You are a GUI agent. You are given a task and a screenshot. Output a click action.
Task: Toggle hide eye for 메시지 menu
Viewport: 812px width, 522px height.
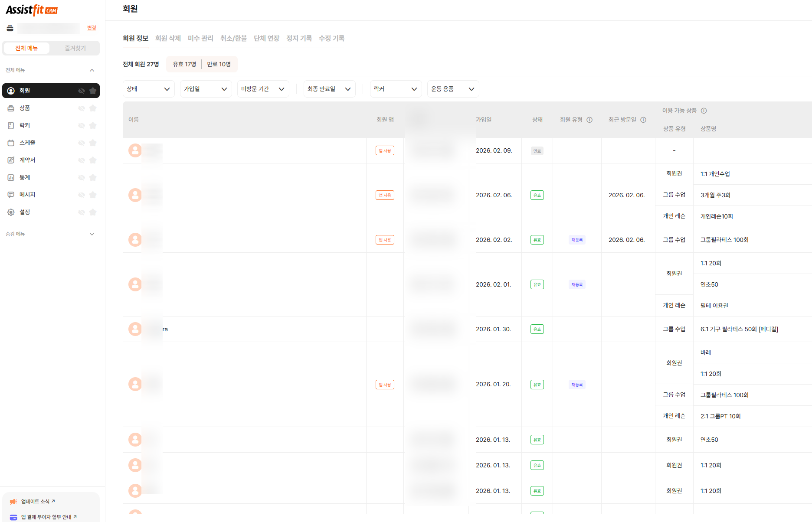click(x=81, y=195)
